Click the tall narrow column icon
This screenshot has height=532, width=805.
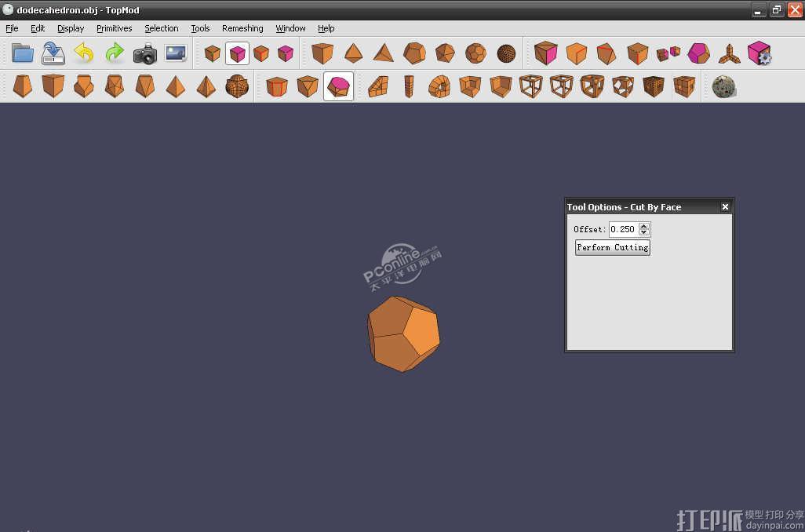click(409, 86)
